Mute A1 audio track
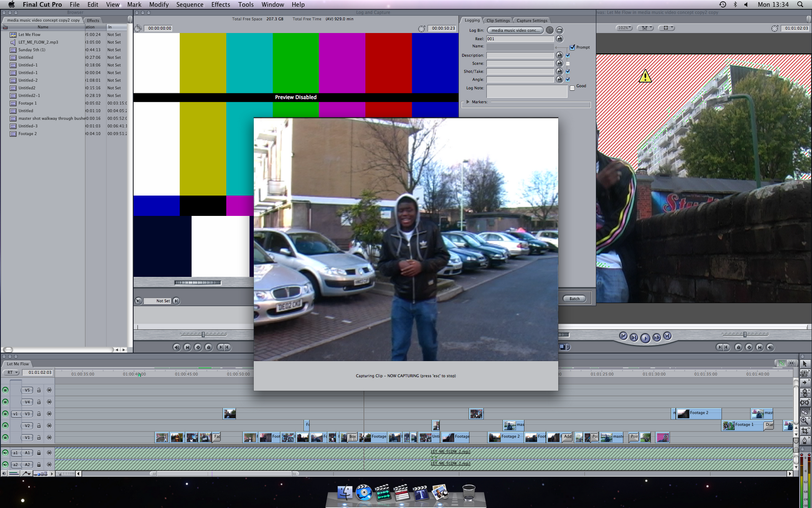This screenshot has width=812, height=508. (x=5, y=453)
